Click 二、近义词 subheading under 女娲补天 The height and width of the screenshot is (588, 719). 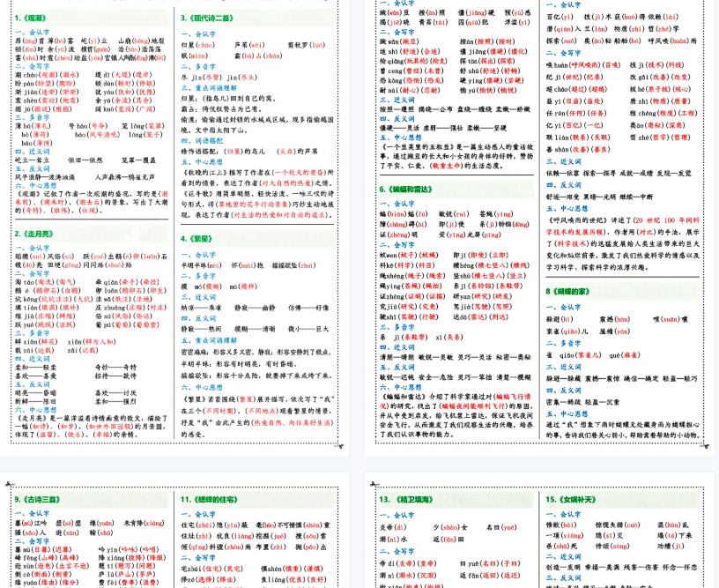563,557
